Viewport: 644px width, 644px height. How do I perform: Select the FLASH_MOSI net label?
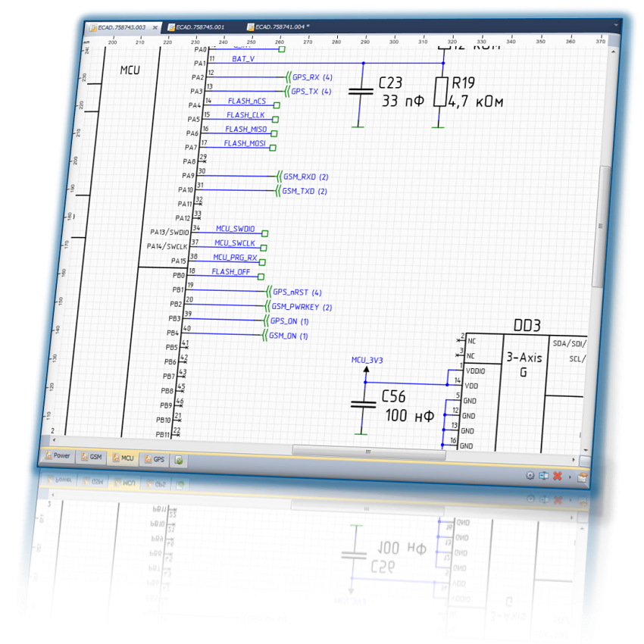coord(245,143)
